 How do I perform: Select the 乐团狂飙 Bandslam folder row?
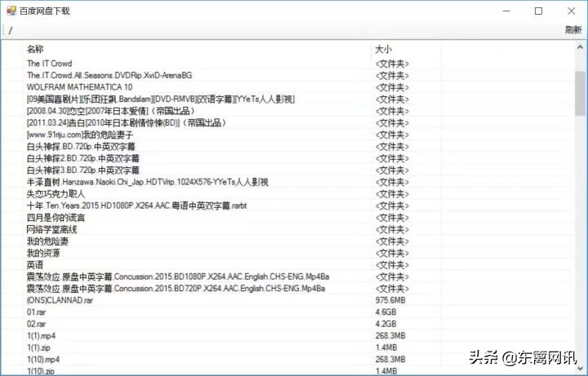click(161, 100)
